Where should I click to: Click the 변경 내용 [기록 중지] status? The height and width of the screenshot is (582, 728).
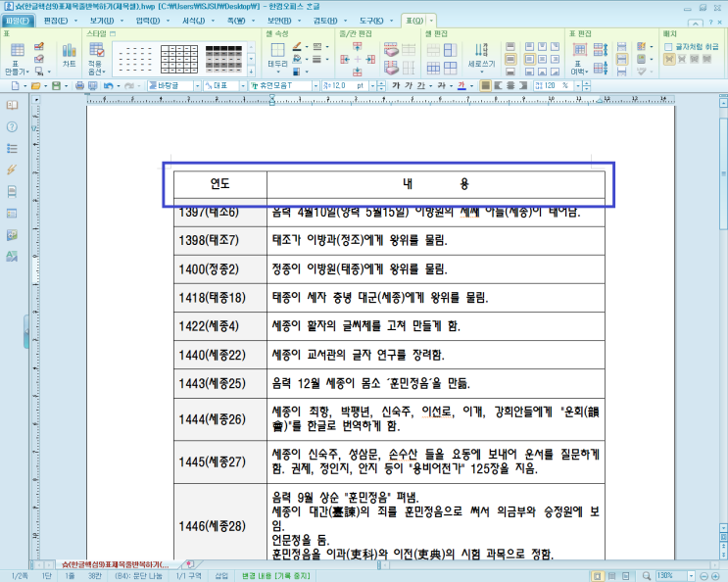[275, 576]
